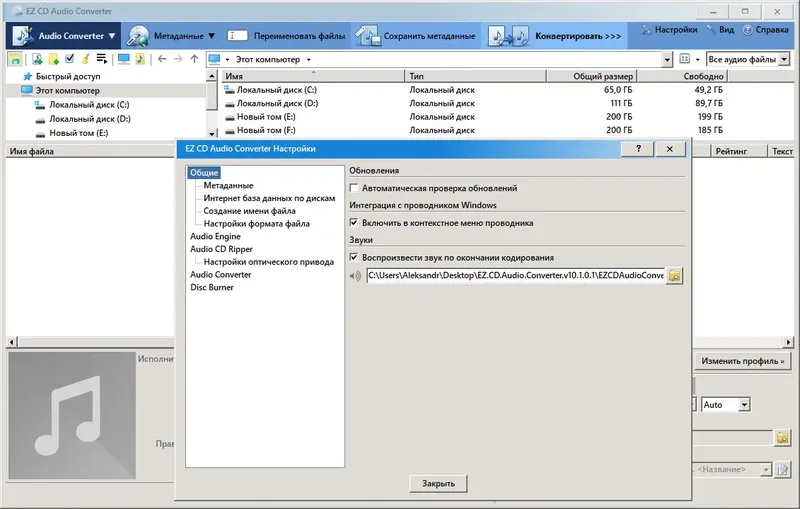The width and height of the screenshot is (800, 509).
Task: Browse for sound file with folder icon
Action: coord(674,275)
